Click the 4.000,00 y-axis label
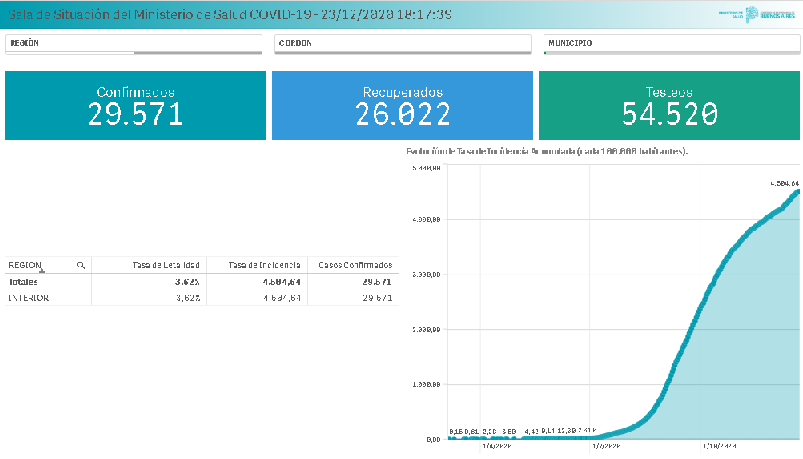This screenshot has width=803, height=459. tap(425, 219)
